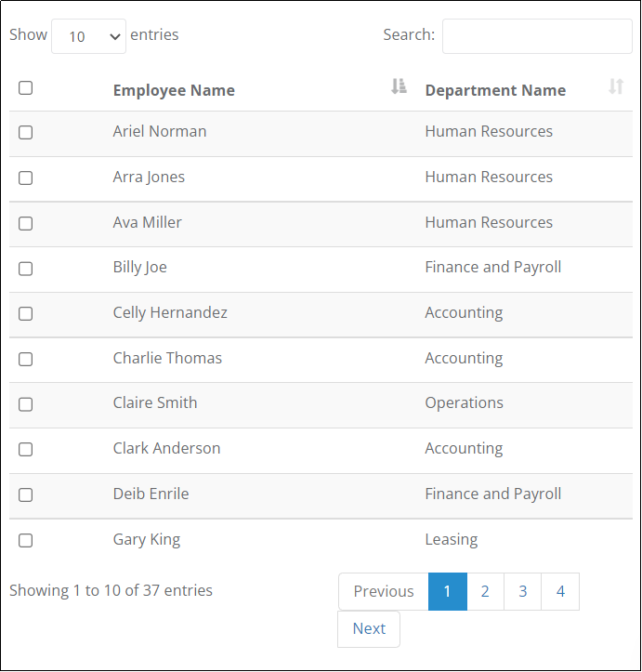Check the box for Deib Enrile
Image resolution: width=642 pixels, height=672 pixels.
point(26,495)
